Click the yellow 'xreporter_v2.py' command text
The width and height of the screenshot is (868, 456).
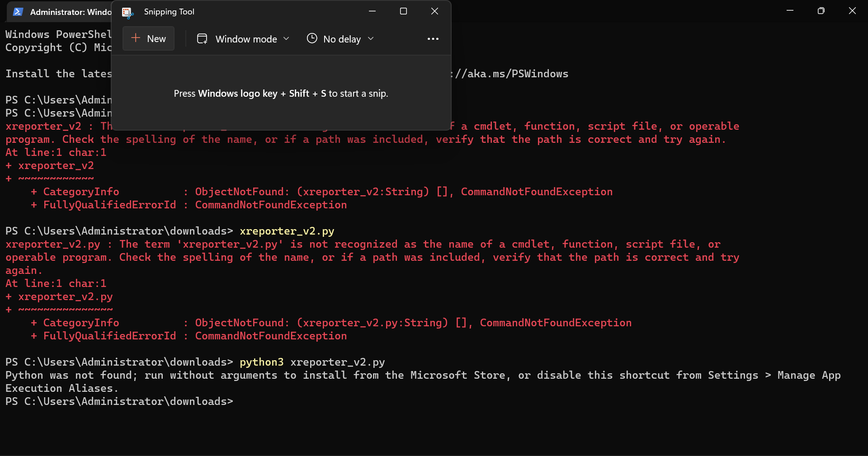(287, 231)
